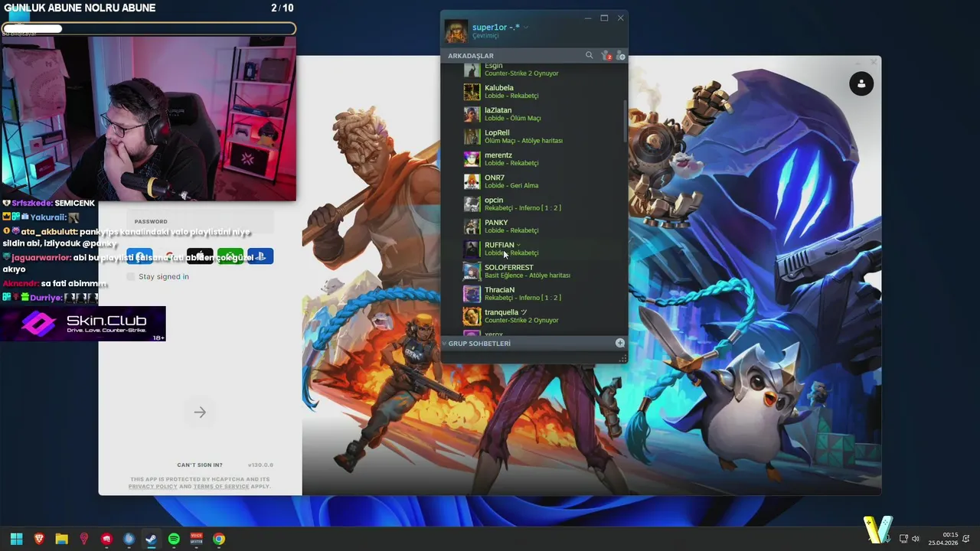The image size is (980, 551).
Task: Click the volume icon in system tray
Action: [x=915, y=539]
